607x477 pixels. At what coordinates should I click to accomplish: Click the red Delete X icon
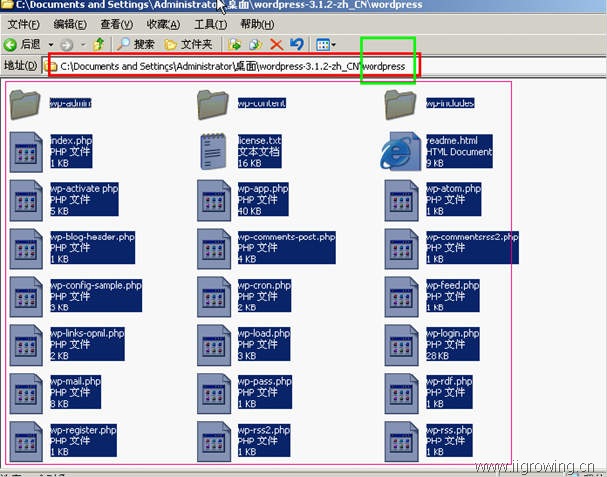(x=276, y=45)
